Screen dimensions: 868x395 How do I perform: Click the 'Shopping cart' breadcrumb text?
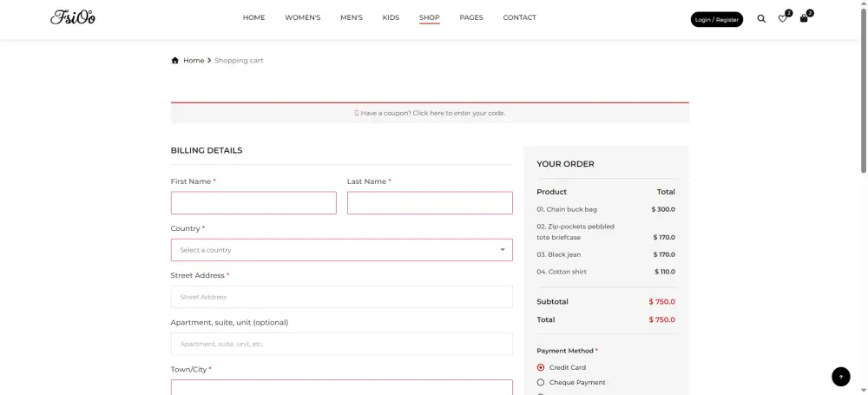239,61
